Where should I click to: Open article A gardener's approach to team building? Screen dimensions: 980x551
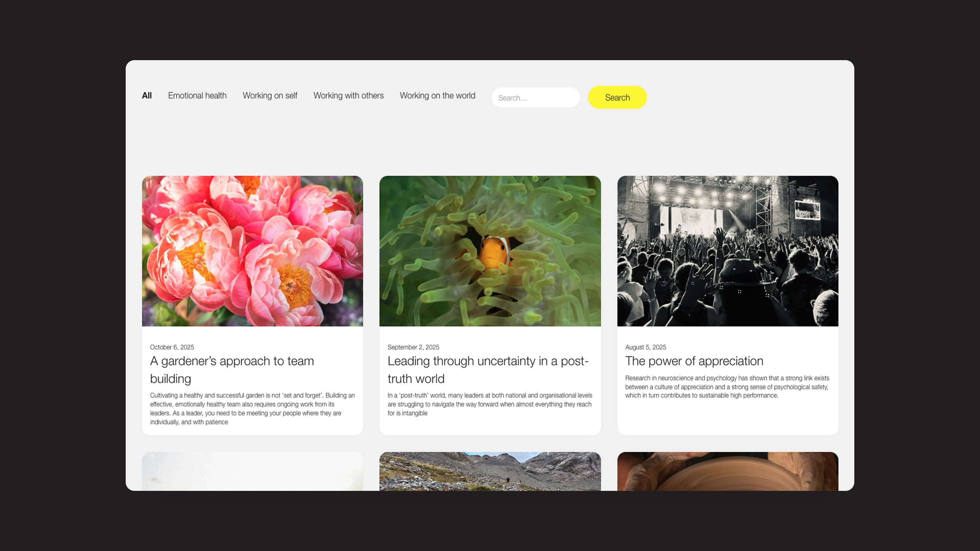point(232,370)
